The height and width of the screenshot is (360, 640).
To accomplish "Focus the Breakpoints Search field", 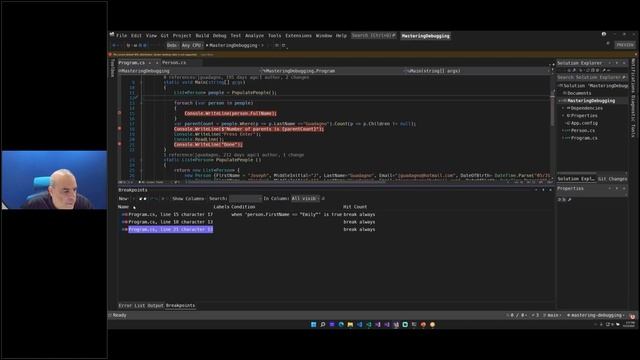I will [x=245, y=198].
